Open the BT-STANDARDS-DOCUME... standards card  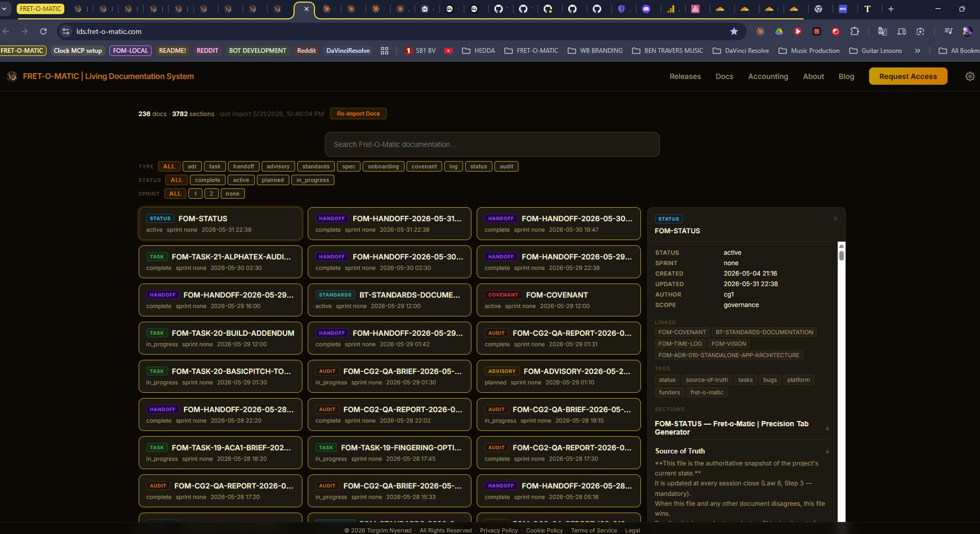pyautogui.click(x=389, y=300)
